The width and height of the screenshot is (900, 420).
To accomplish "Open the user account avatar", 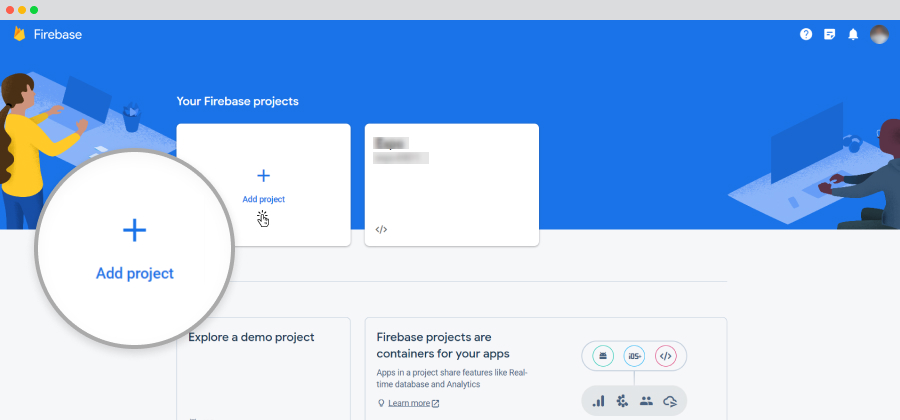I will point(879,34).
